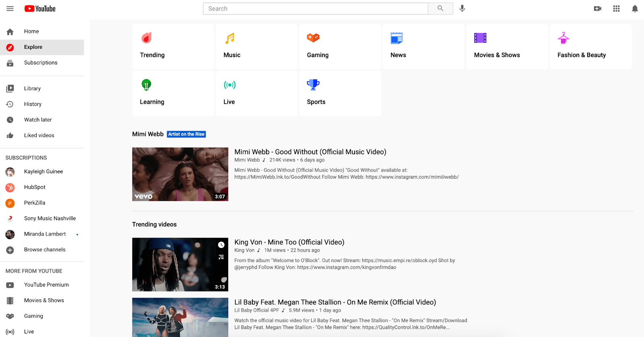Click the HubSpot channel avatar

click(x=10, y=188)
